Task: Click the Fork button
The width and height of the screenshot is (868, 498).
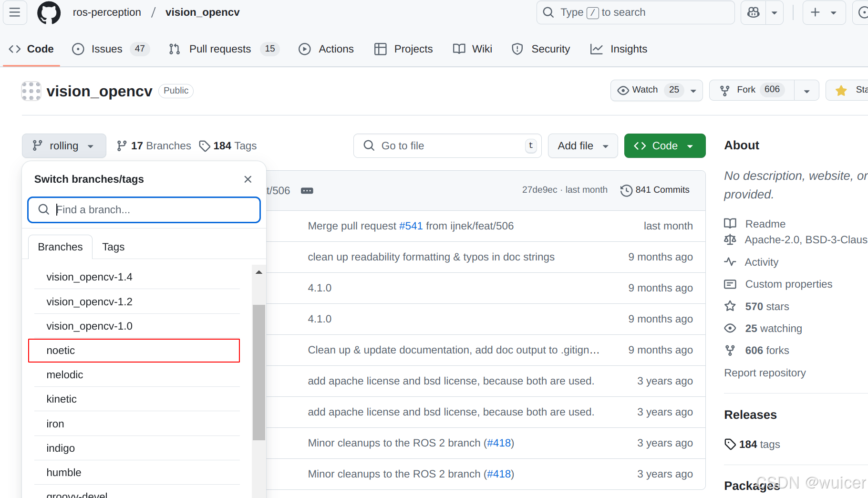Action: tap(752, 90)
